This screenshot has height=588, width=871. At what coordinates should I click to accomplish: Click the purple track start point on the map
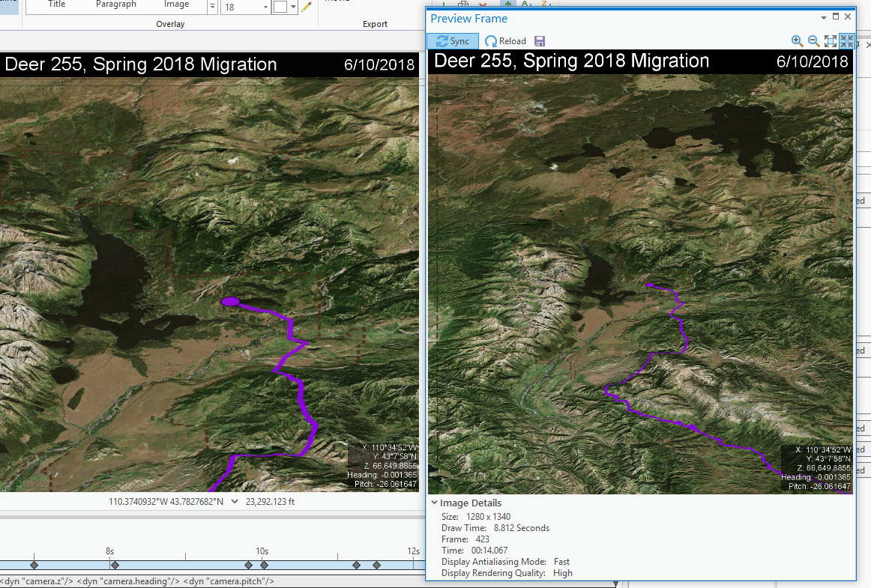(x=230, y=302)
